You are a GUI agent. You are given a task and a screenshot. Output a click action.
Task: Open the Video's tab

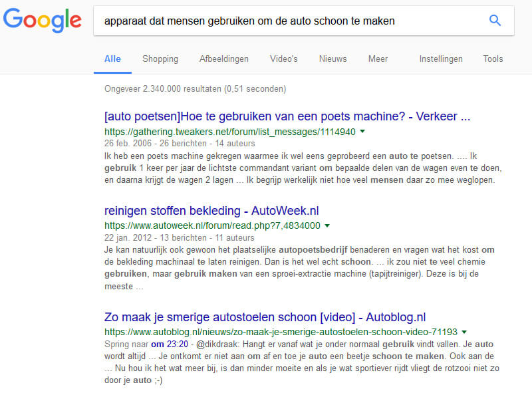284,59
